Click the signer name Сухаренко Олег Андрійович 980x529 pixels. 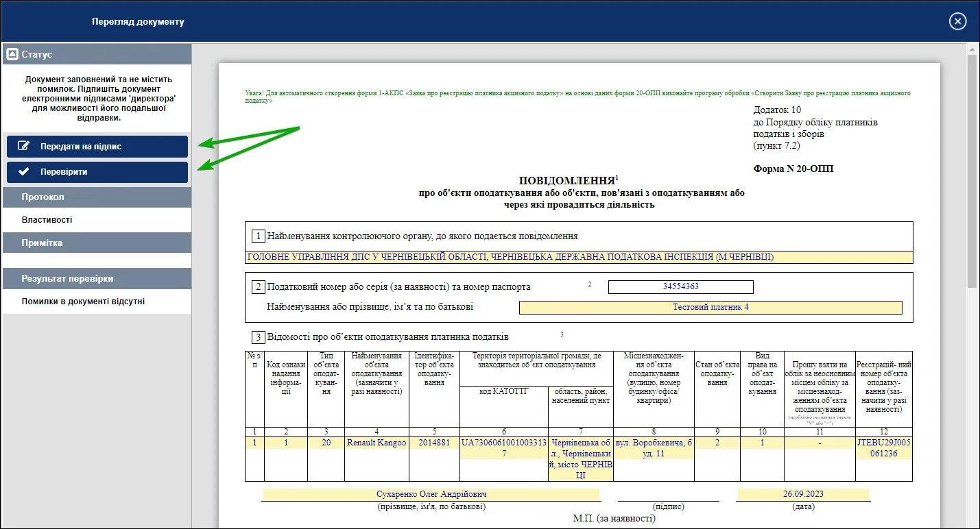coord(432,495)
